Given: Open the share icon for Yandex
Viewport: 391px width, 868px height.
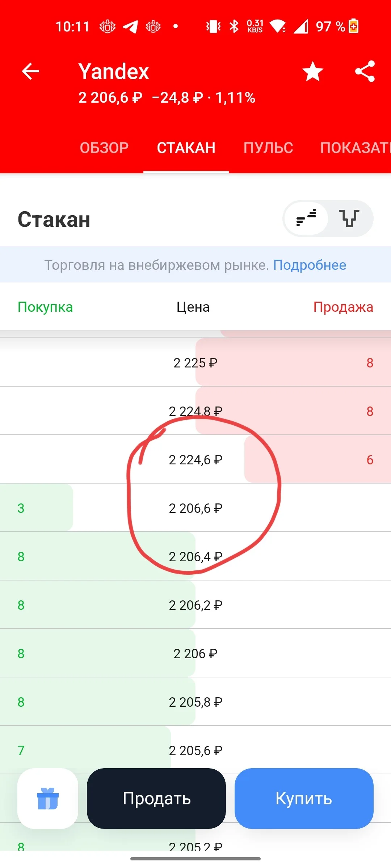Looking at the screenshot, I should 365,71.
